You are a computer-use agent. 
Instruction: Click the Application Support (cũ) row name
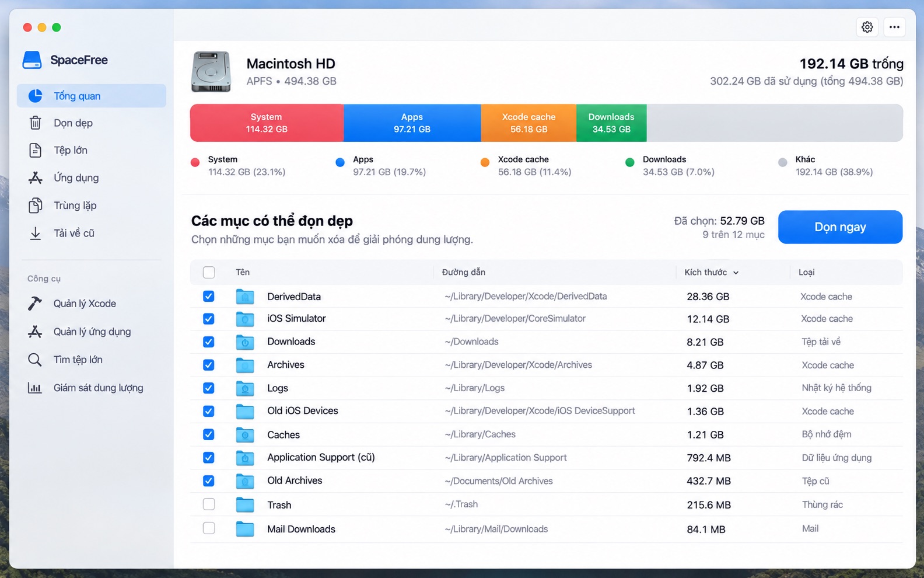pos(321,458)
